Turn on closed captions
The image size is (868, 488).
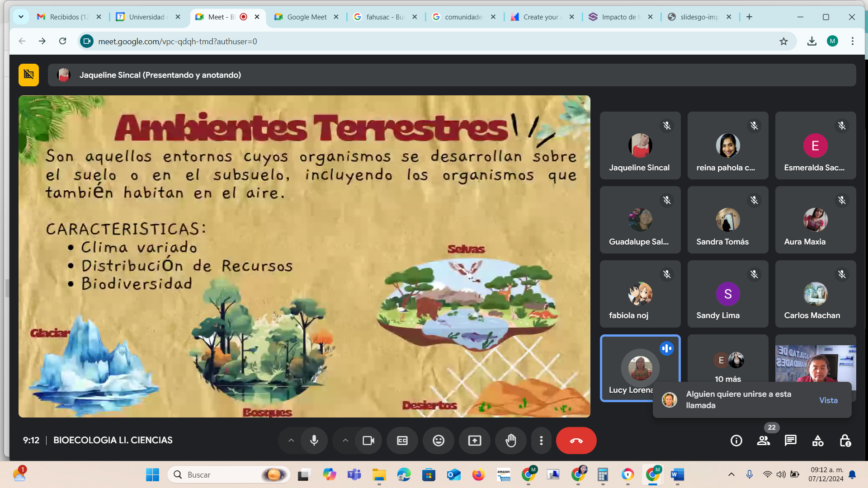click(402, 441)
